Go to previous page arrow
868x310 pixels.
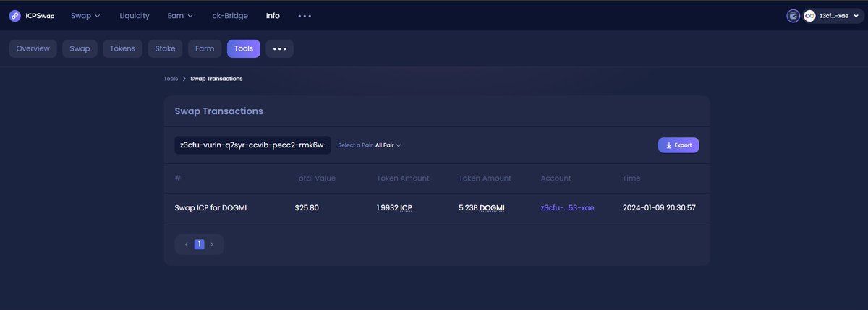pyautogui.click(x=187, y=244)
